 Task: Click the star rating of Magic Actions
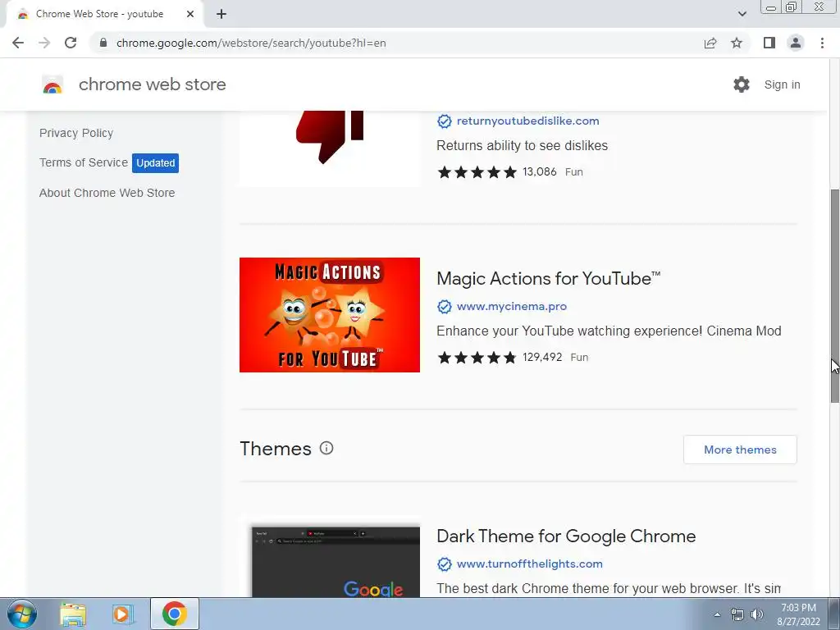pyautogui.click(x=477, y=358)
